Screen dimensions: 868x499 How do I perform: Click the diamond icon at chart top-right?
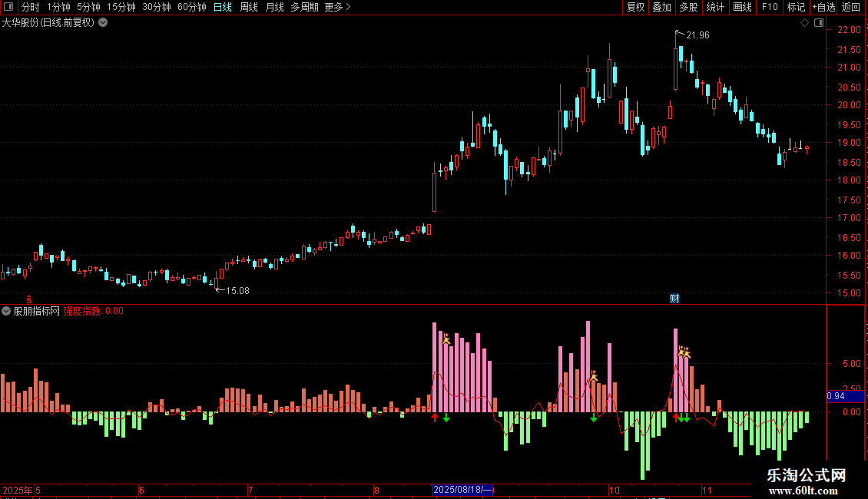[805, 23]
